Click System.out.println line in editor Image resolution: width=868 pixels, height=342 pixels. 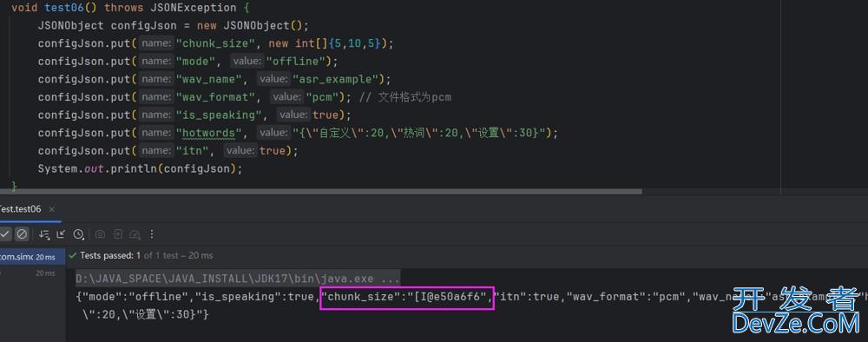pos(140,168)
